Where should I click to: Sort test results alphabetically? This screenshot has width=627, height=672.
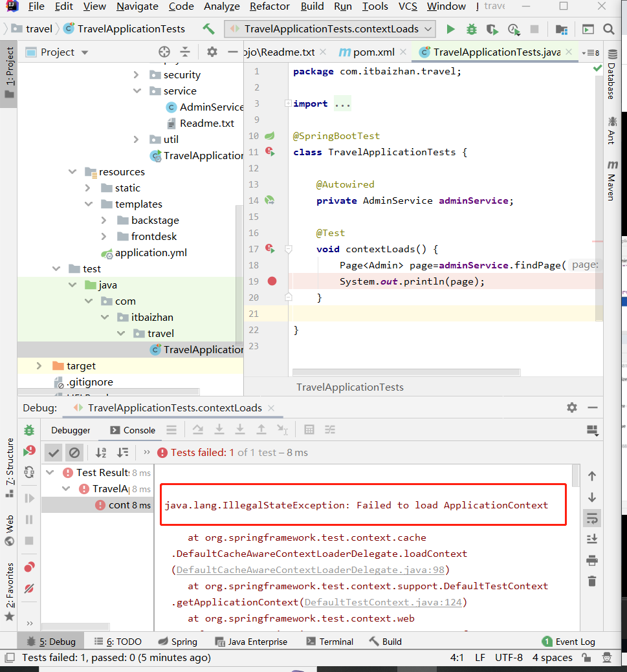[x=101, y=453]
